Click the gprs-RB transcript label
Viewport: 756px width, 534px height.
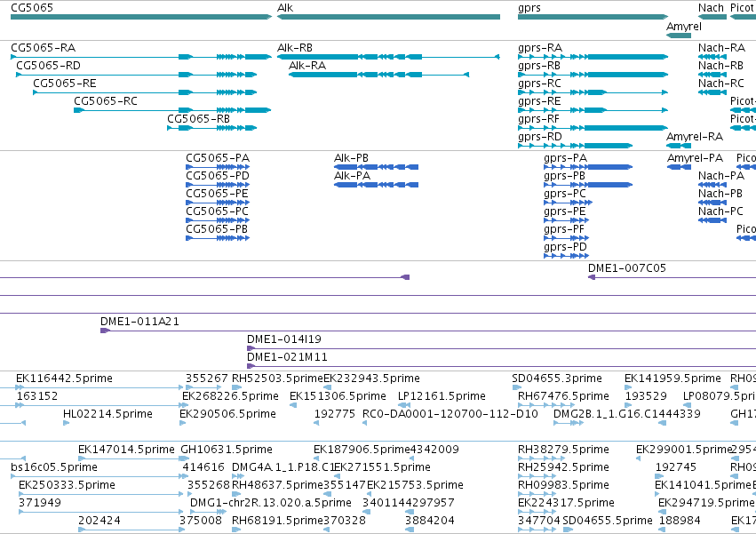539,66
